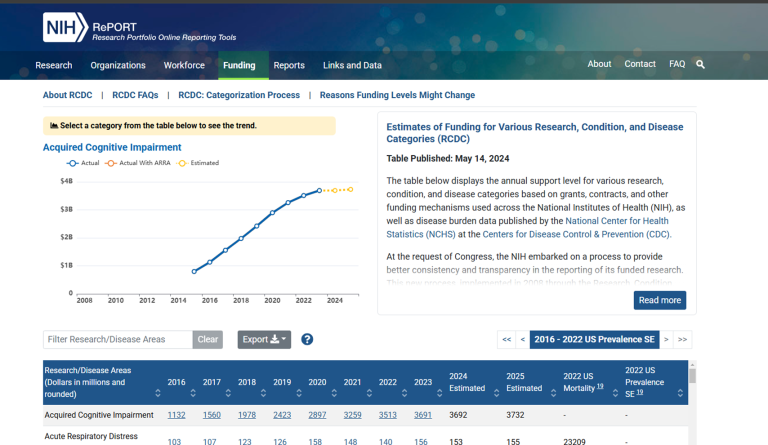Screen dimensions: 768x445
Task: Go to the About page
Action: (600, 64)
